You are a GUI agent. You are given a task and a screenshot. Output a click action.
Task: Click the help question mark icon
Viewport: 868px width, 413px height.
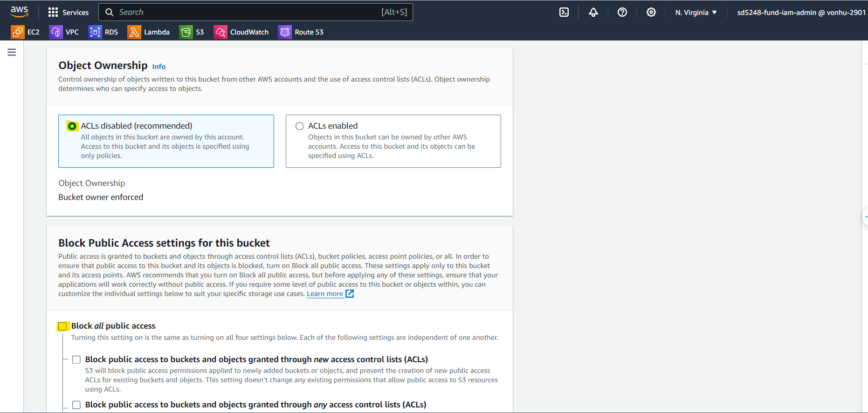coord(622,13)
